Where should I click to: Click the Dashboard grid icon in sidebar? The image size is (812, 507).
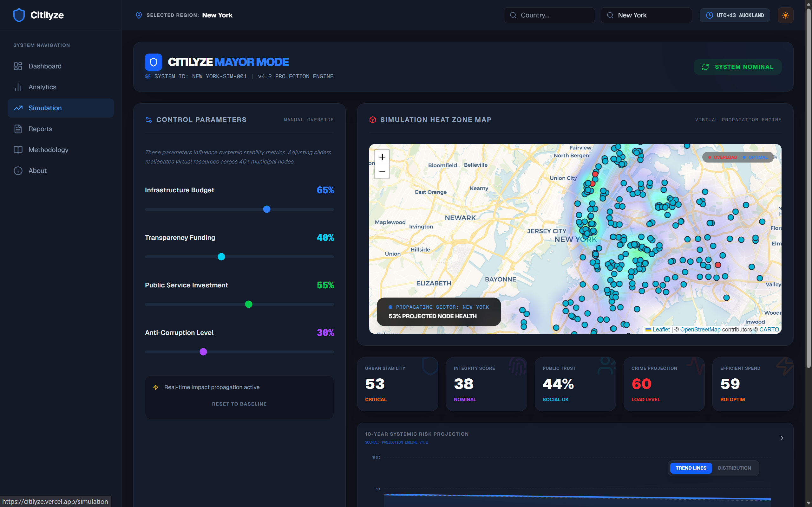pyautogui.click(x=18, y=66)
